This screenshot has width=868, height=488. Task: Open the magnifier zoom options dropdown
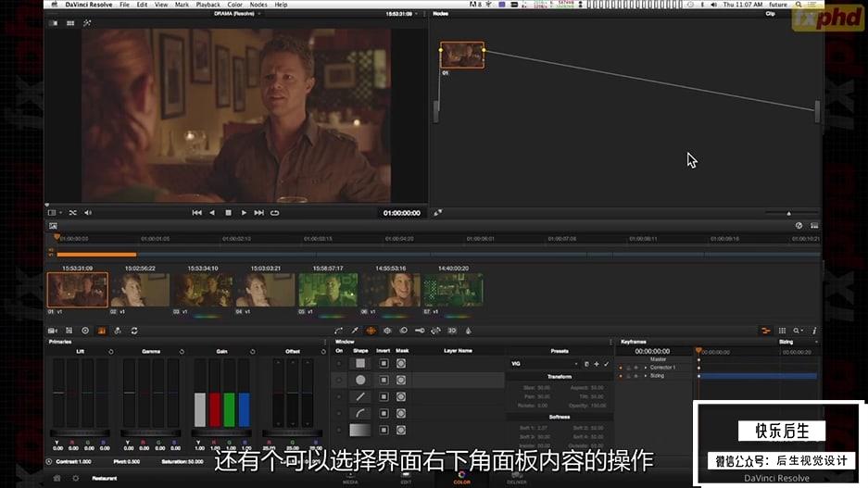[x=799, y=331]
